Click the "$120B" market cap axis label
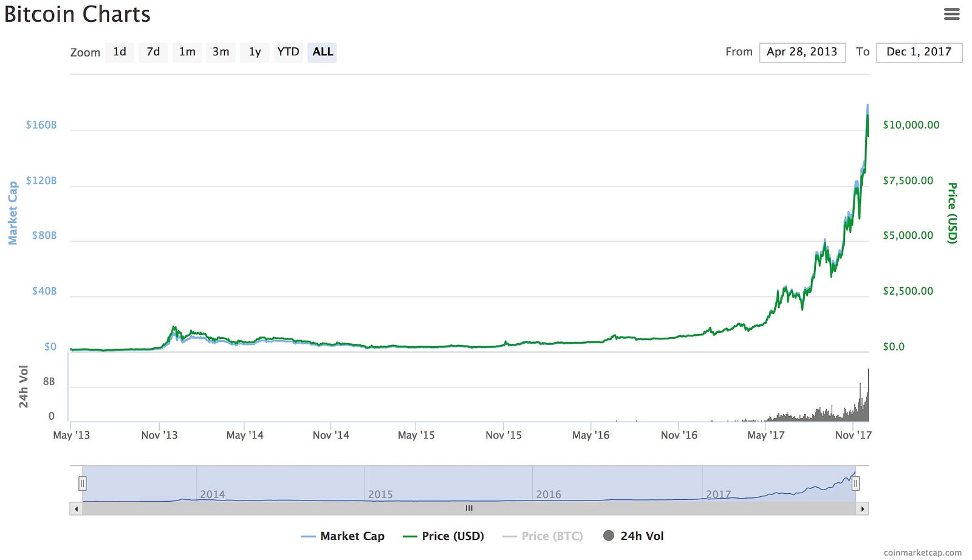 pyautogui.click(x=41, y=180)
